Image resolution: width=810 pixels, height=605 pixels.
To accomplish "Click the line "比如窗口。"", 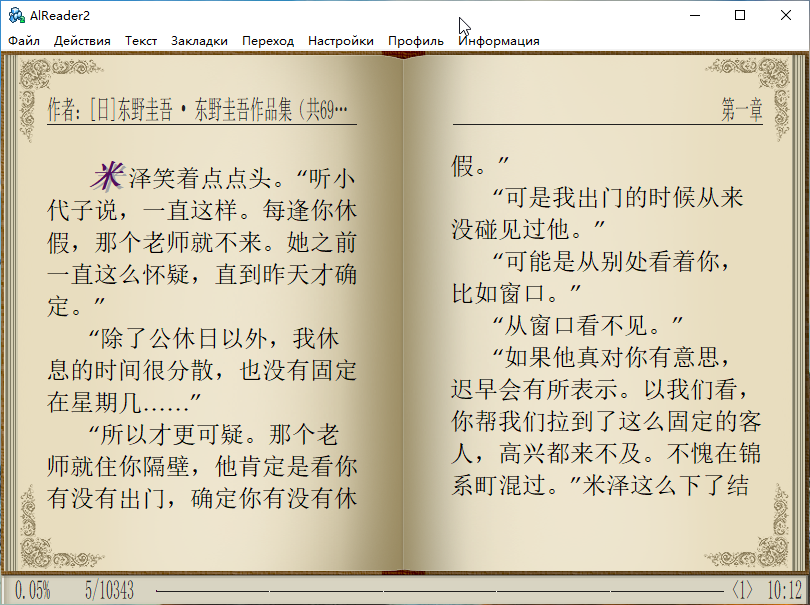I will point(516,293).
